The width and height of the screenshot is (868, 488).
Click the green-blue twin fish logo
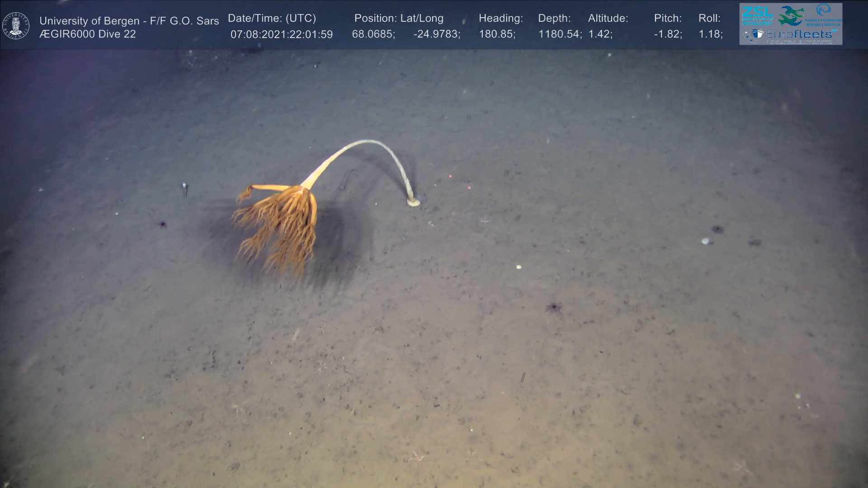click(791, 15)
